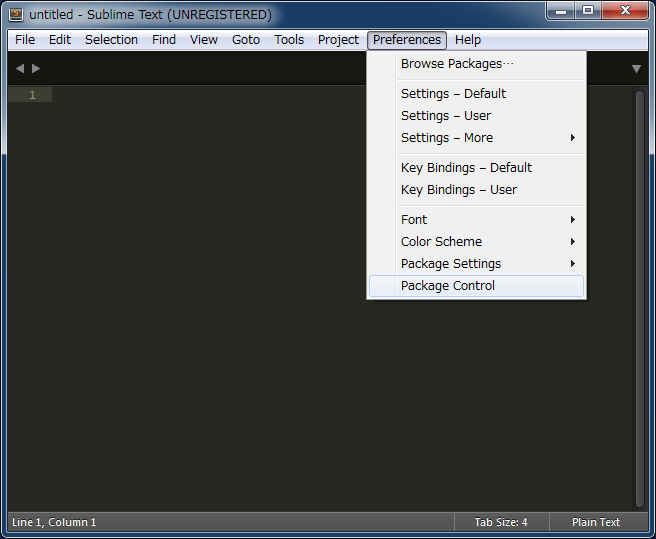Open Key Bindings – User
656x539 pixels.
point(476,190)
